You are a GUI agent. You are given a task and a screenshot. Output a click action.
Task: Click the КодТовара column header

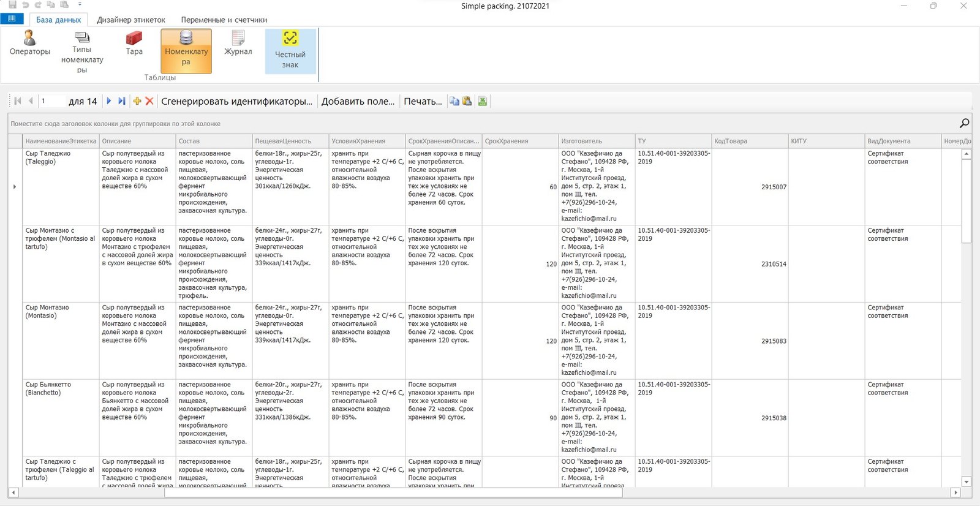[750, 141]
